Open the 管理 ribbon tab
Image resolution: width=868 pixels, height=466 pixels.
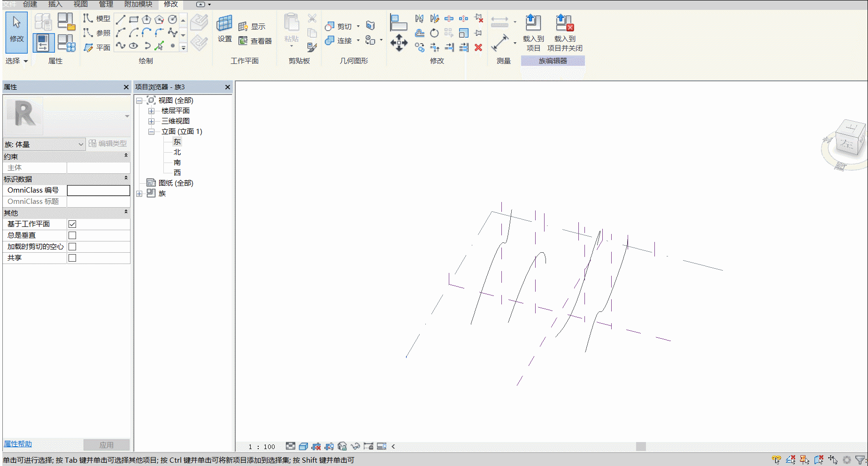(x=106, y=4)
